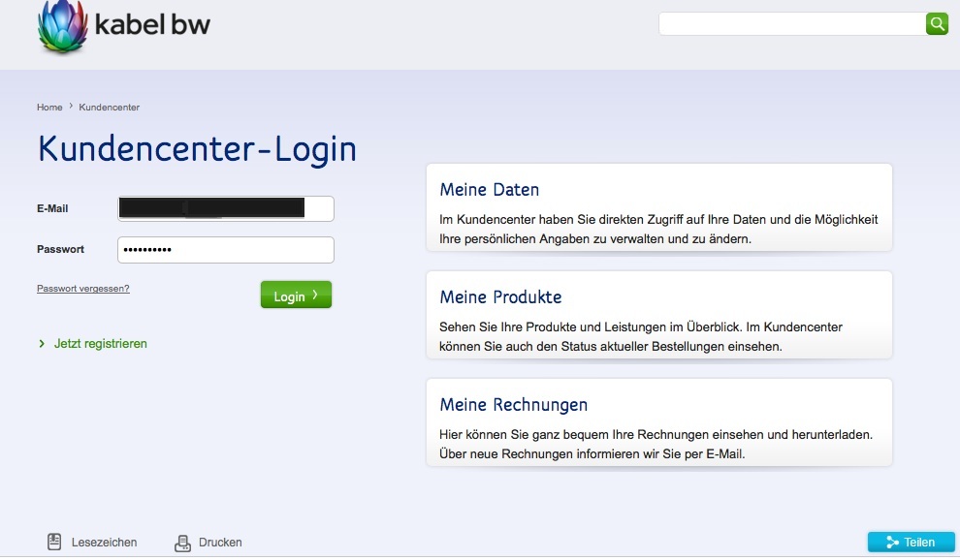960x560 pixels.
Task: Click the kabel bw flower logo
Action: point(62,25)
